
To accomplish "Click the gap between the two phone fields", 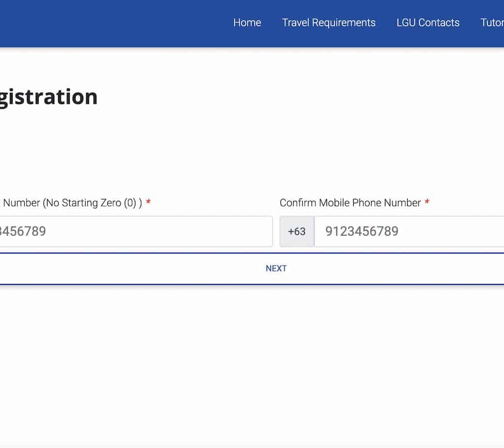I will point(276,231).
